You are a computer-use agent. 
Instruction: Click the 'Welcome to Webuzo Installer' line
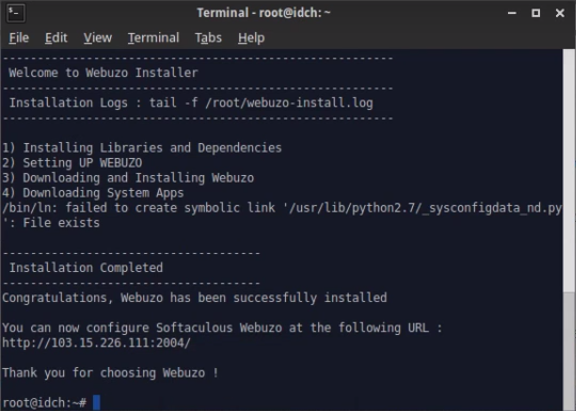tap(103, 73)
